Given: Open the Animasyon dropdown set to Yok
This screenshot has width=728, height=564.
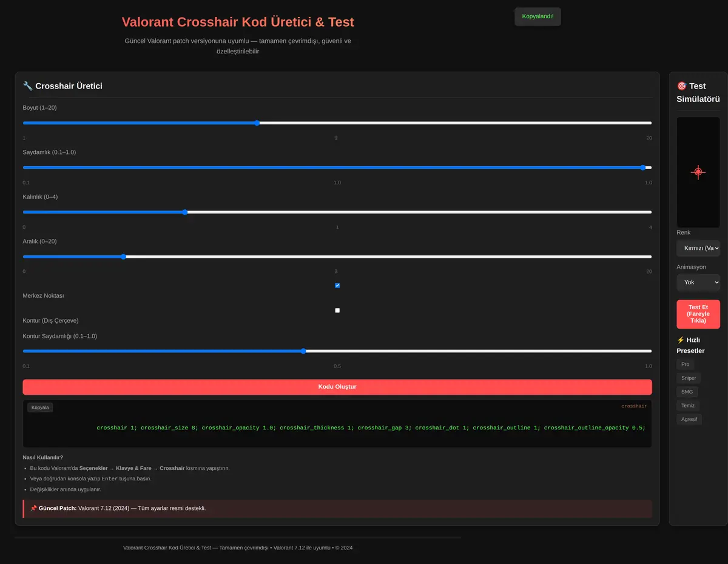Looking at the screenshot, I should point(698,282).
